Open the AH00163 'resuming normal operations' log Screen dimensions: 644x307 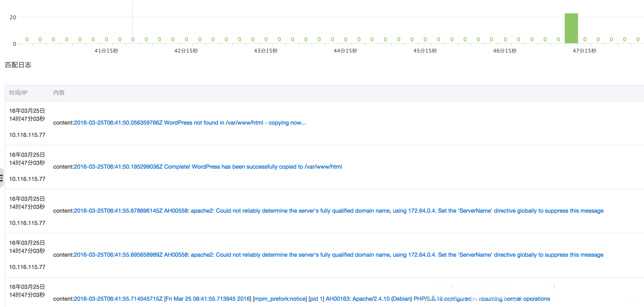(312, 299)
